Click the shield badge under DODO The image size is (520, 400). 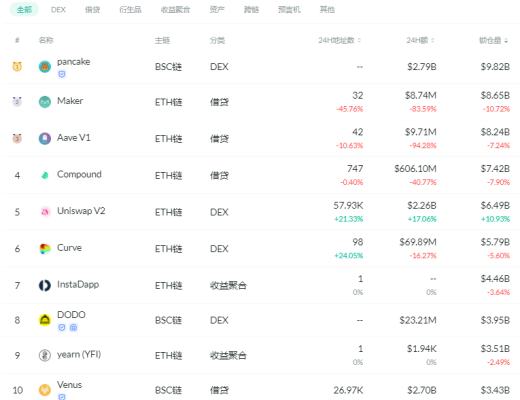click(x=62, y=328)
